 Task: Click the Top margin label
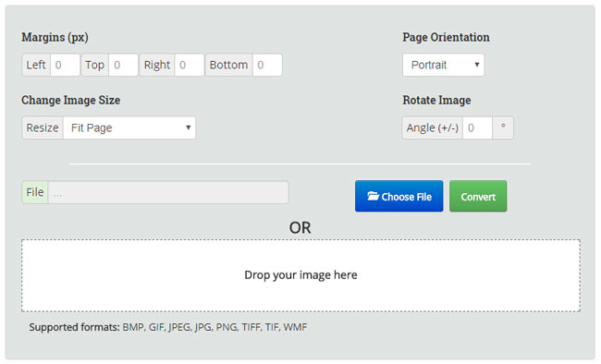click(94, 65)
